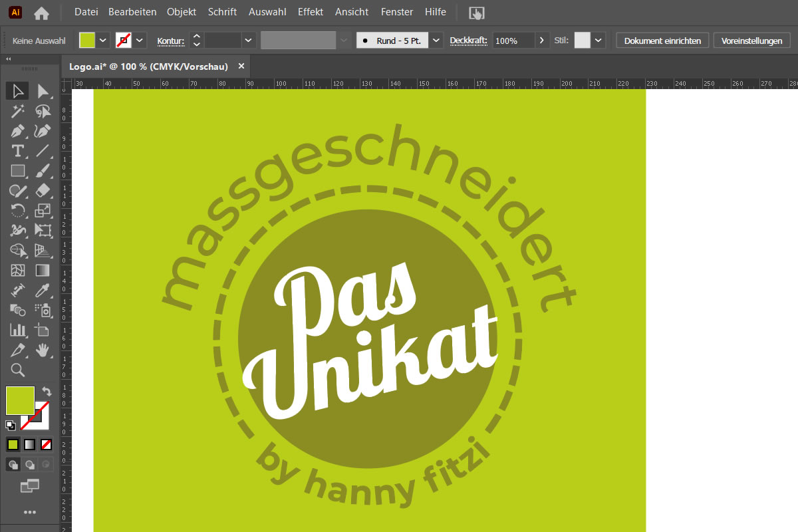
Task: Open the Auswahl menu
Action: point(268,12)
